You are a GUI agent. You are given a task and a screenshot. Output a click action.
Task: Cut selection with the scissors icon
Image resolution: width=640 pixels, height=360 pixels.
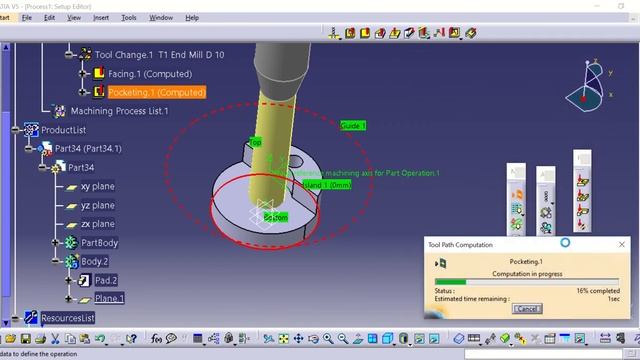click(55, 338)
